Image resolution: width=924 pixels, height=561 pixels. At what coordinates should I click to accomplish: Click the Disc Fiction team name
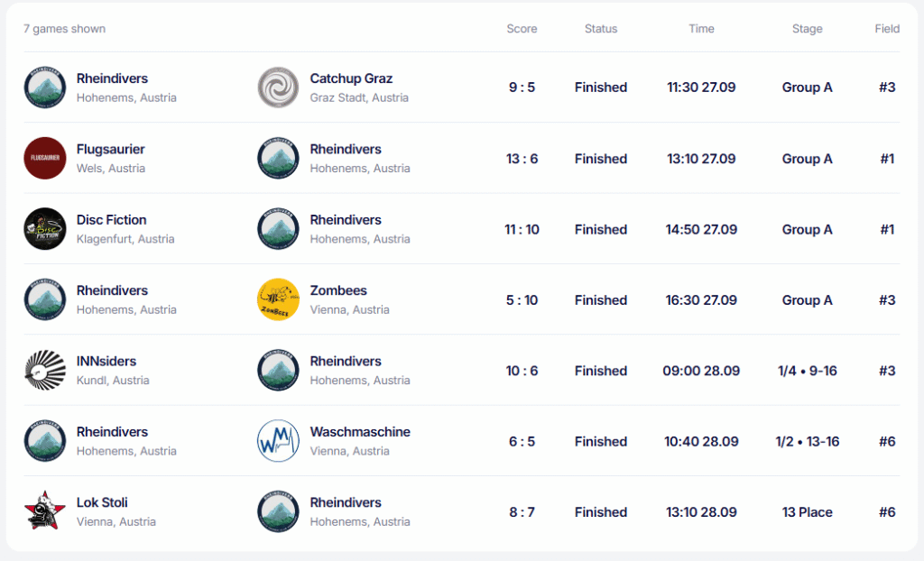[111, 220]
